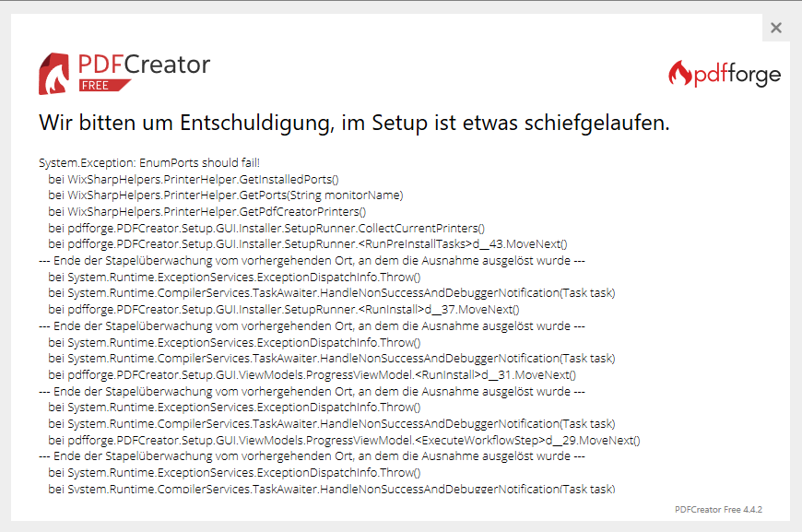The height and width of the screenshot is (532, 802).
Task: Click the GetPdfCreatorPrinters() stack line
Action: pos(207,212)
